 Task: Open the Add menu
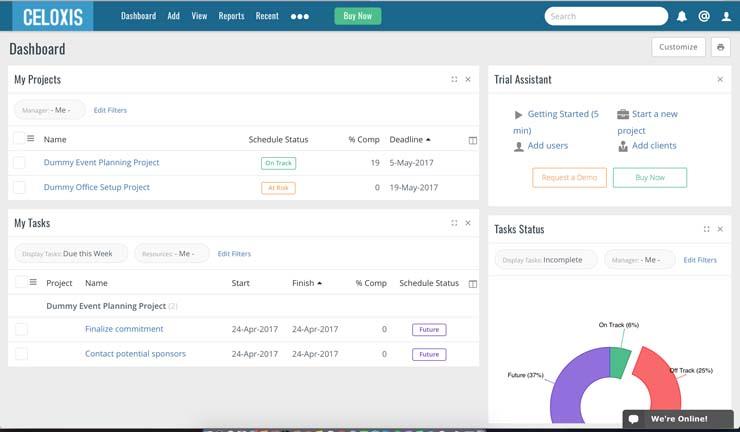[x=173, y=16]
